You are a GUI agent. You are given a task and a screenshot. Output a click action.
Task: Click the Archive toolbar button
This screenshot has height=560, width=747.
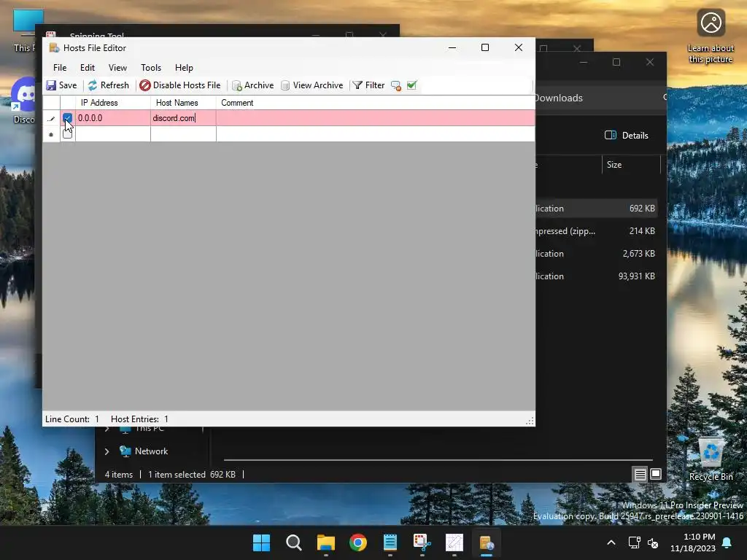click(x=252, y=85)
